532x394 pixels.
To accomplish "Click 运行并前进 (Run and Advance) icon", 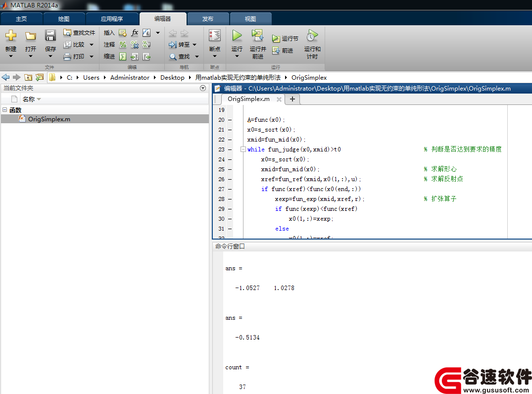I will click(x=257, y=35).
